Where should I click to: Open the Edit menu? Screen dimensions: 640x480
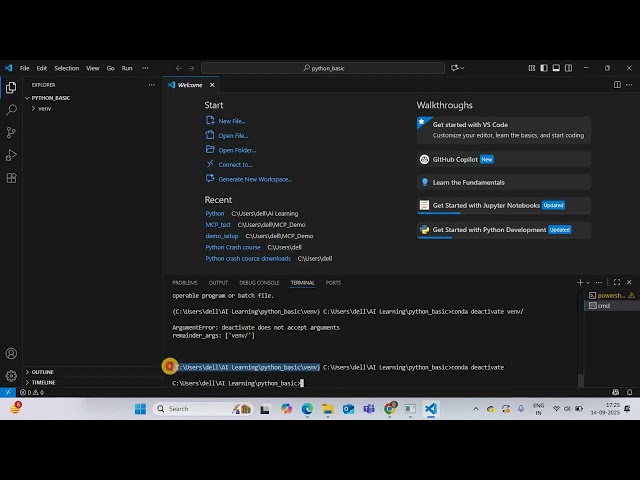[42, 68]
